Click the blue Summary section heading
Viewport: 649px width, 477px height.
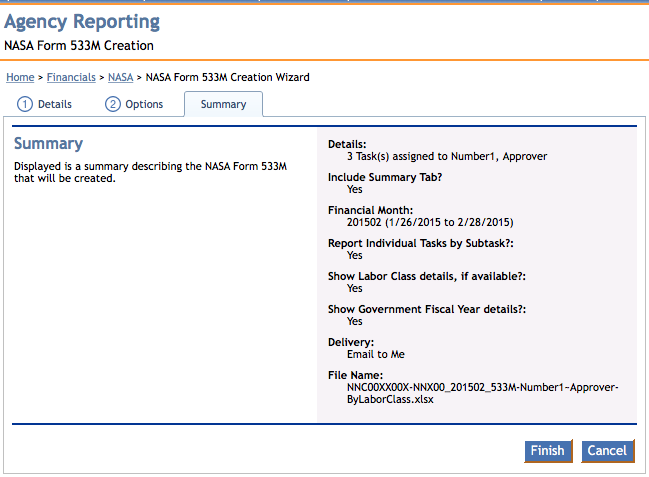click(48, 143)
